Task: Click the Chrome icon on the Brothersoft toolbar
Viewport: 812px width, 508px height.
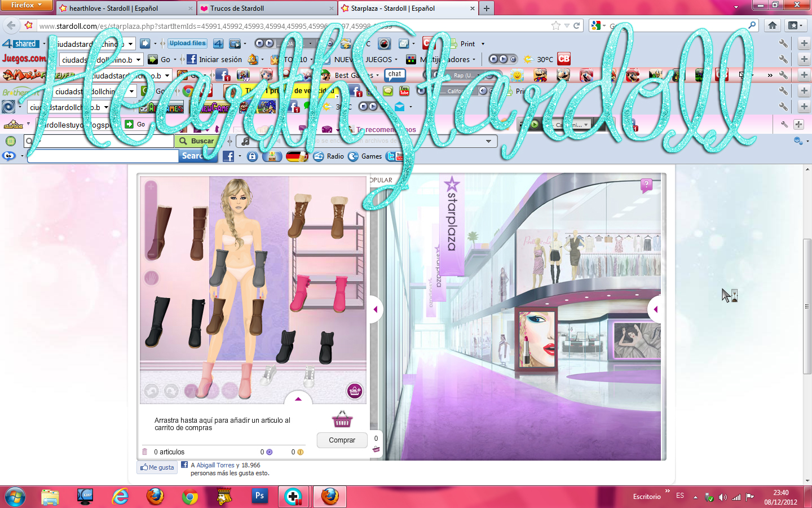Action: click(188, 91)
